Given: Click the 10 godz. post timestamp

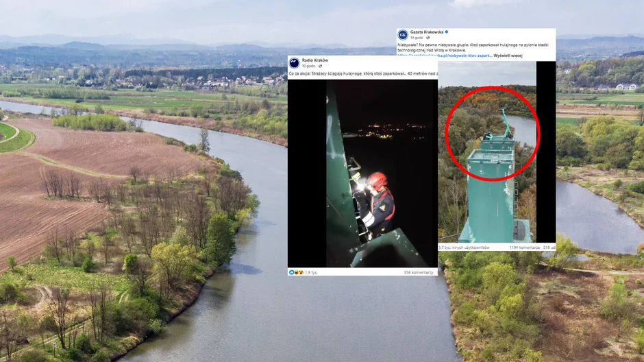Looking at the screenshot, I should 309,66.
